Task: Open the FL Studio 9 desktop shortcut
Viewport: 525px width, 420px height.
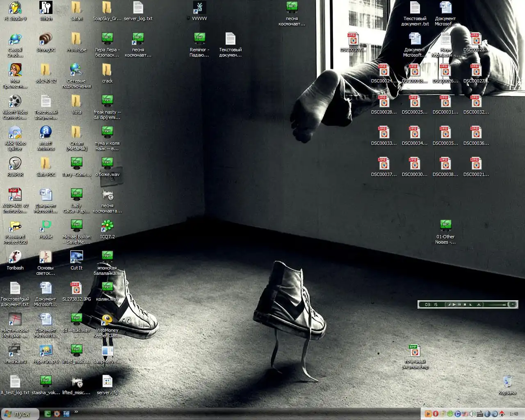Action: (x=15, y=8)
